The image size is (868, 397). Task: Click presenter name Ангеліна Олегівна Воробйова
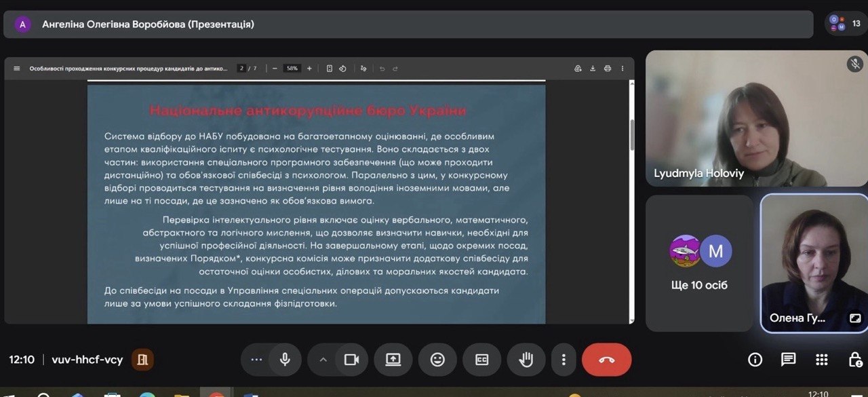148,24
